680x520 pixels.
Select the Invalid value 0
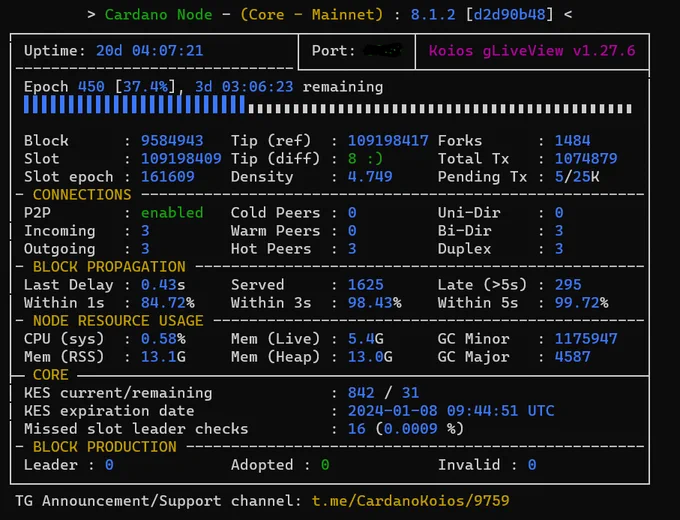(x=532, y=465)
